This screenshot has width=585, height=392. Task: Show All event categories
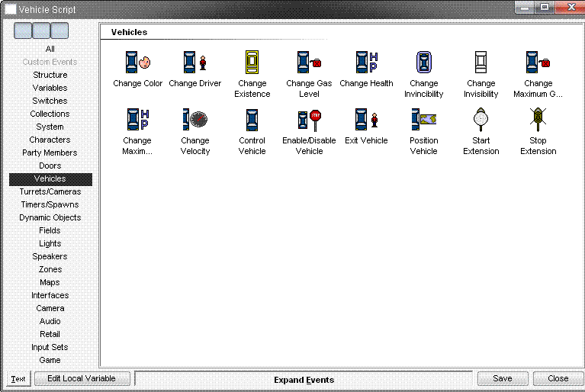tap(50, 49)
